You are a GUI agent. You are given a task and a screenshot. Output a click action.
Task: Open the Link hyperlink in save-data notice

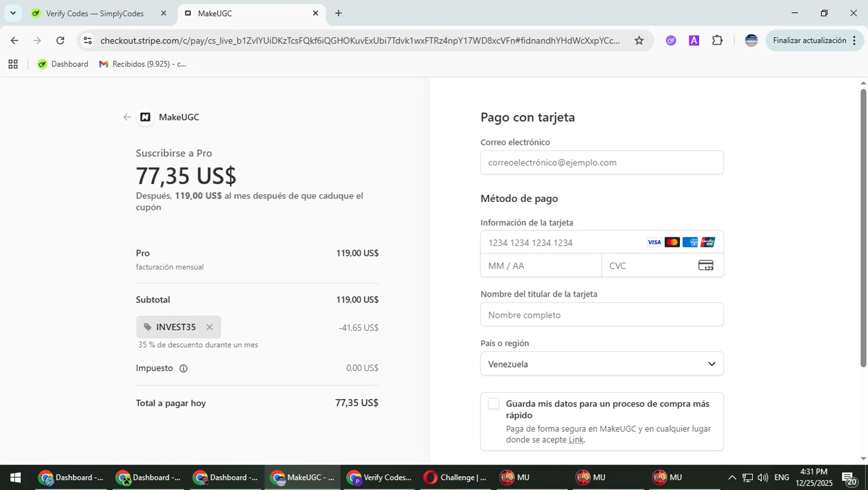tap(576, 440)
